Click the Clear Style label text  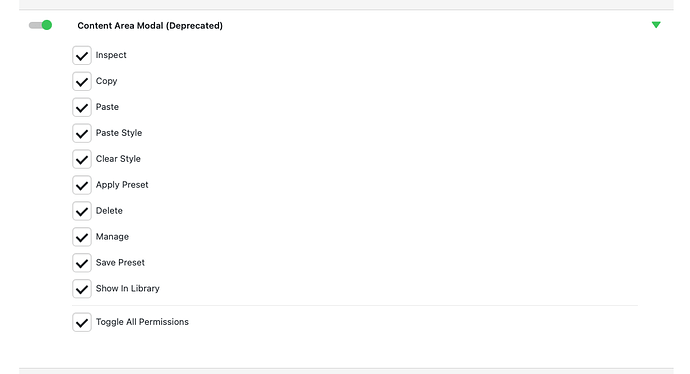[118, 158]
